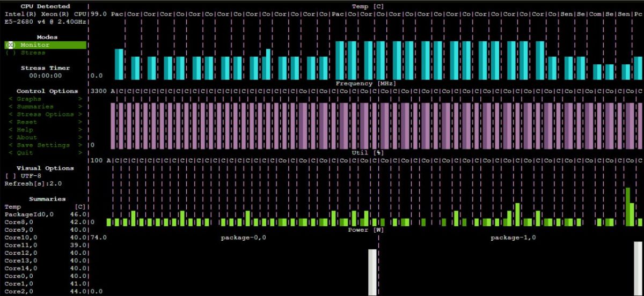Open Stress Options menu
Image resolution: width=644 pixels, height=296 pixels.
(45, 114)
